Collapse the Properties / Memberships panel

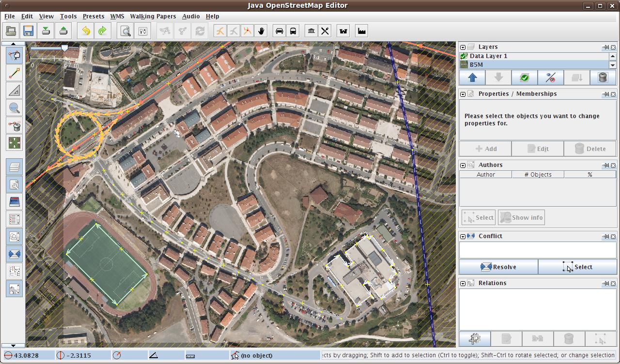(463, 94)
